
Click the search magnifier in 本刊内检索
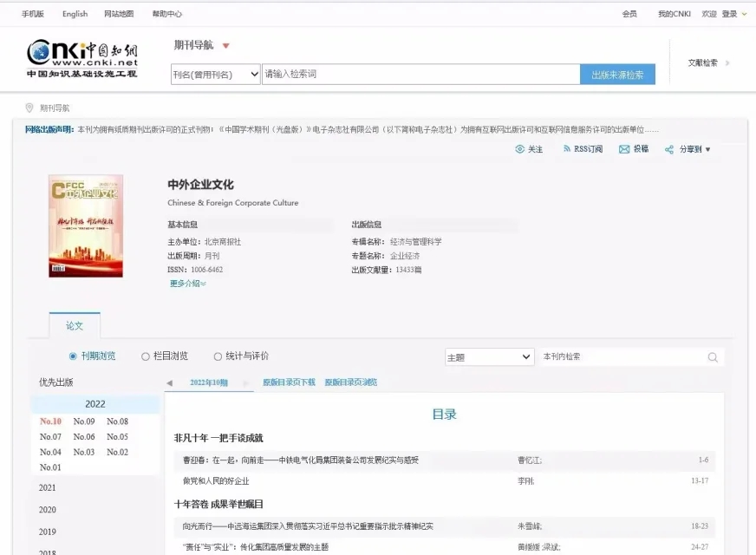713,357
